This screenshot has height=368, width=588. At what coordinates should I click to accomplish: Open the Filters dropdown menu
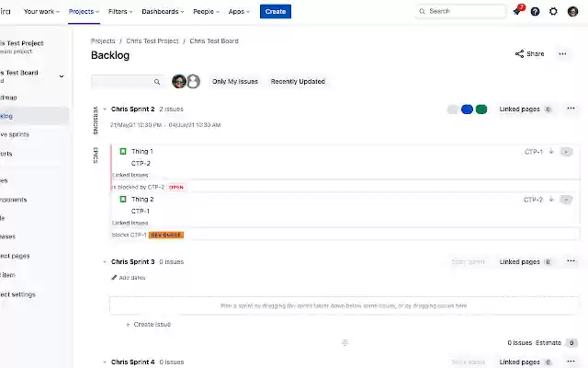120,12
